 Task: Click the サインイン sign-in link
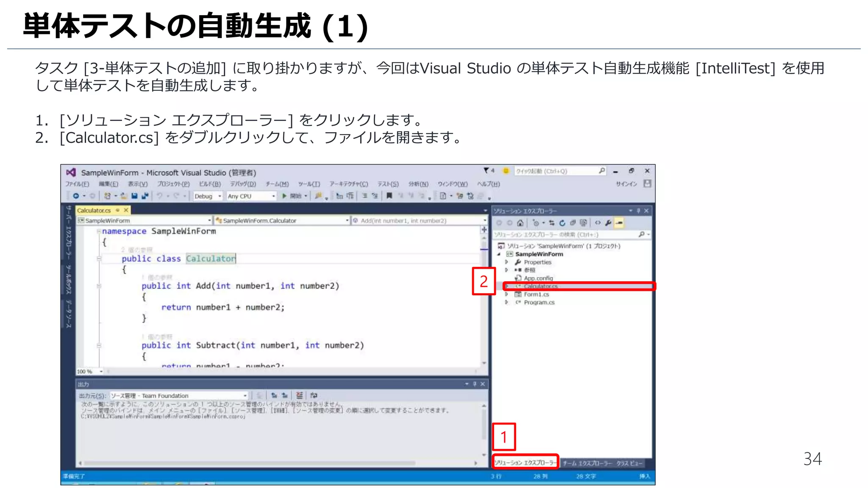pyautogui.click(x=626, y=184)
